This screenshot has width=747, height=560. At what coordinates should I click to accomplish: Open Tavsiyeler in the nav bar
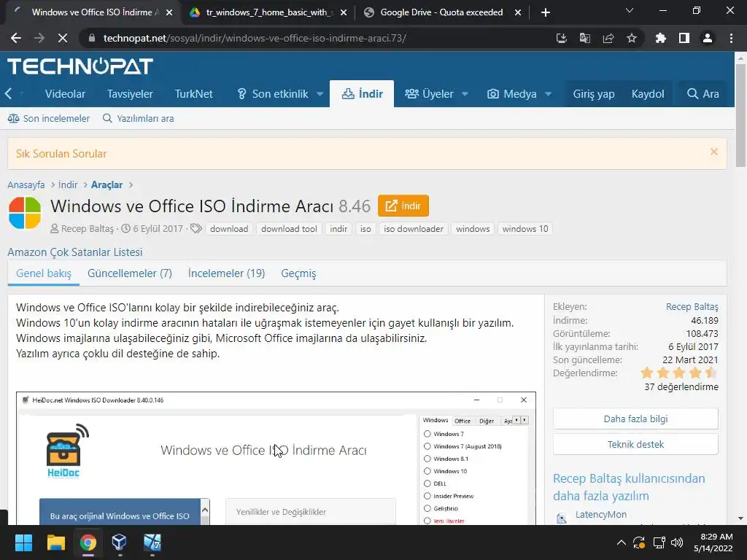(x=130, y=94)
